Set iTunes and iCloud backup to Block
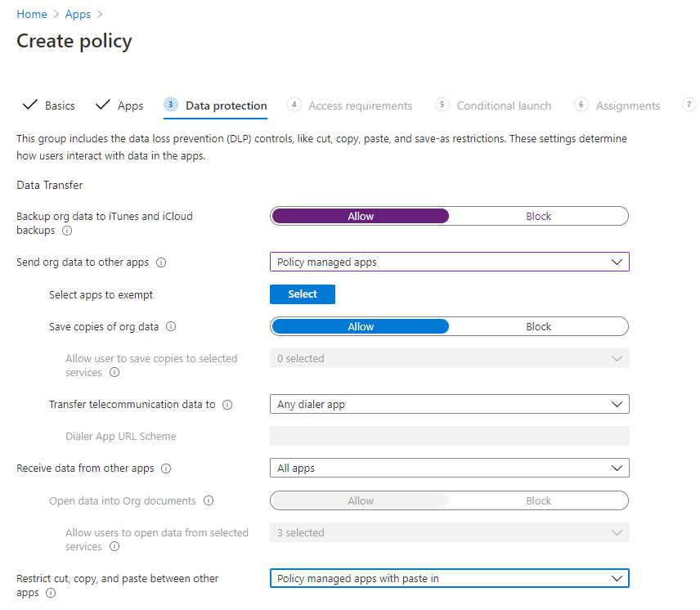Viewport: 700px width, 610px height. click(538, 216)
